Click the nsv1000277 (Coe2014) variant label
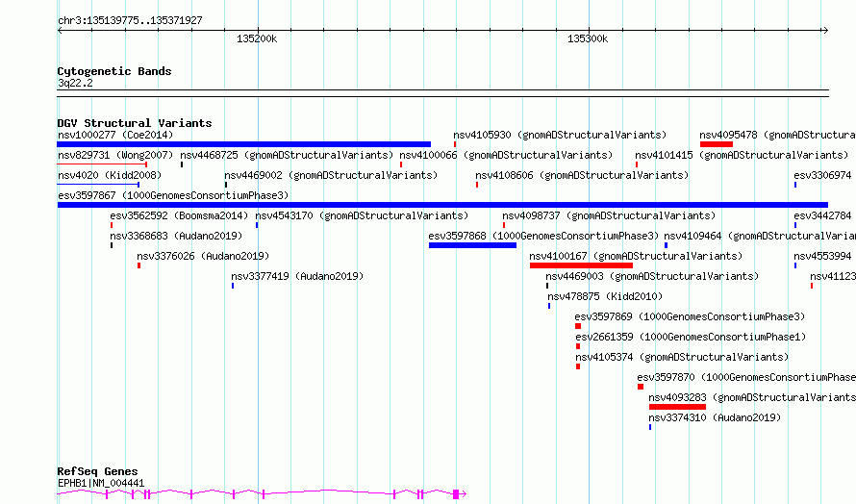Viewport: 856px width, 504px height. click(x=115, y=135)
